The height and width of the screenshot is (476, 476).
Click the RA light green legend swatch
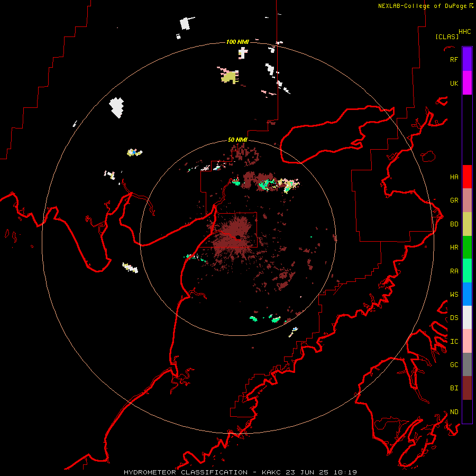(x=467, y=271)
